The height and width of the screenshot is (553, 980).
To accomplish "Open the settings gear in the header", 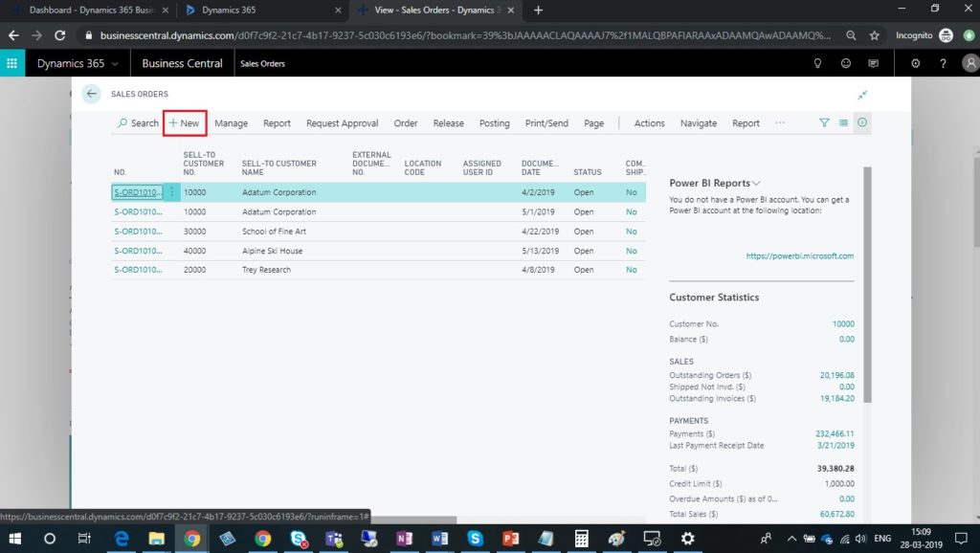I will [x=915, y=63].
